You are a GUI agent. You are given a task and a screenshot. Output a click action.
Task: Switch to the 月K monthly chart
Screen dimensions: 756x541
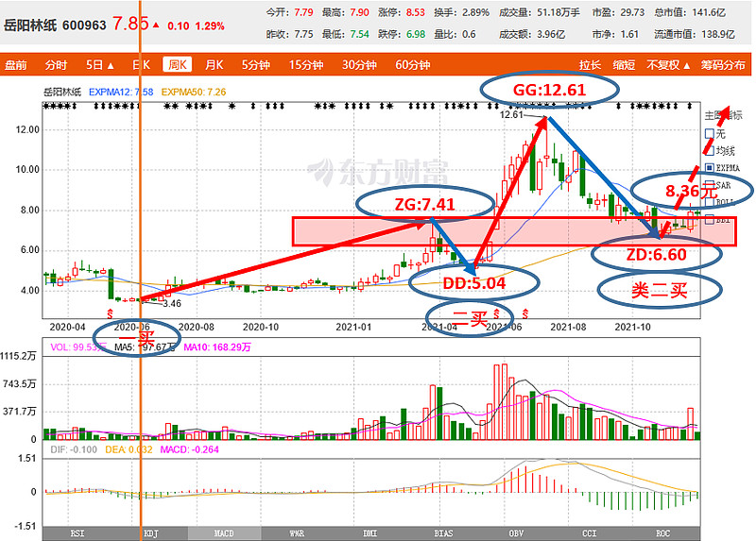coord(215,64)
